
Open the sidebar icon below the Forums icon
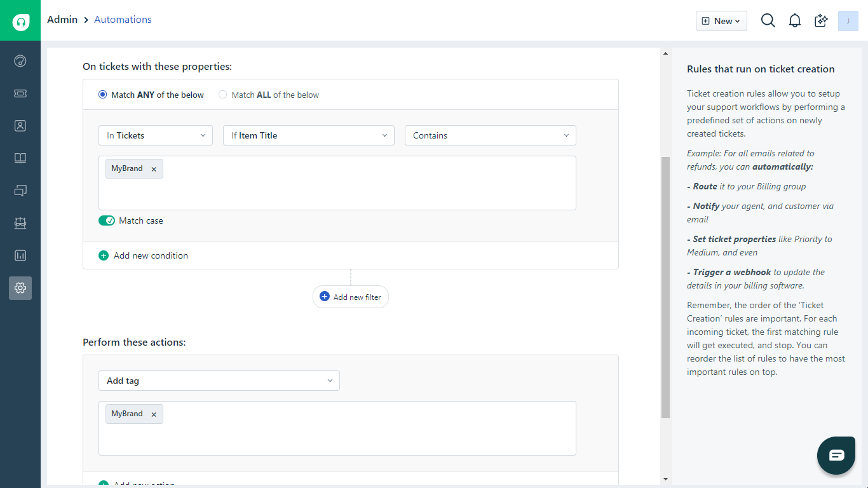coord(20,223)
